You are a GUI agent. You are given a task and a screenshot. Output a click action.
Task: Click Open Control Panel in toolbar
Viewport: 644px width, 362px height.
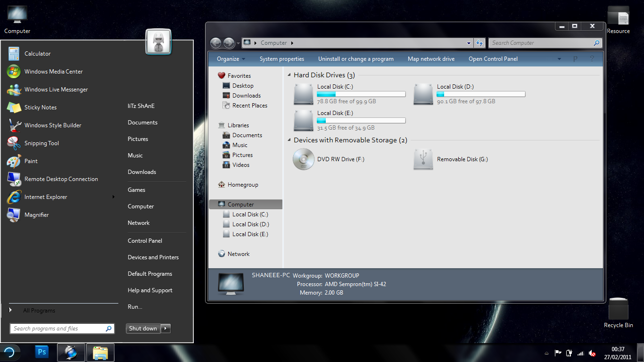[x=493, y=59]
